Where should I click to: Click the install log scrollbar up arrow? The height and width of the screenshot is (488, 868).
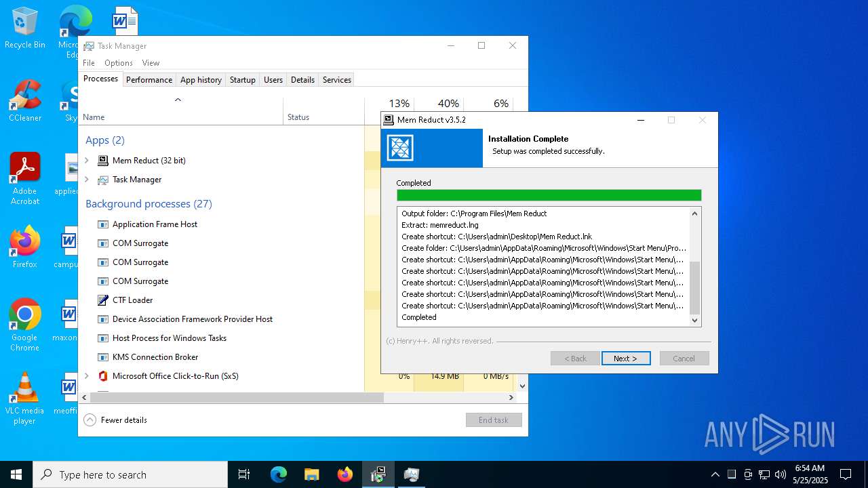[694, 213]
